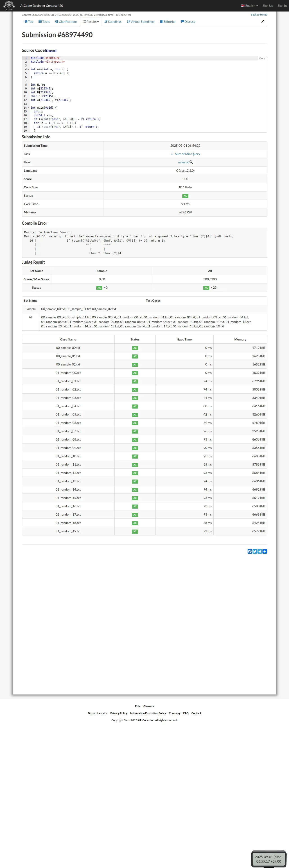Viewport: 289px width, 868px height.
Task: Open the FAQ footer link
Action: [186, 713]
